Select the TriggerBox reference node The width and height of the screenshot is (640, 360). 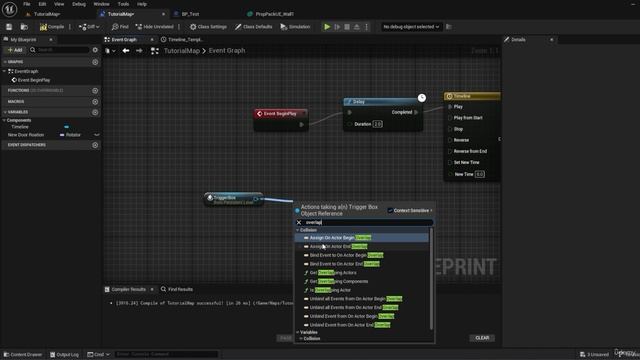click(x=233, y=199)
